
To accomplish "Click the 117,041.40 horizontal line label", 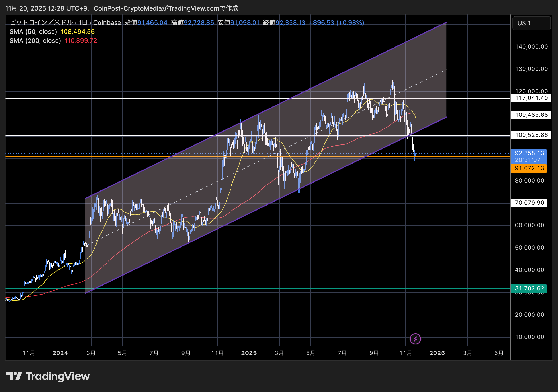I will click(531, 98).
